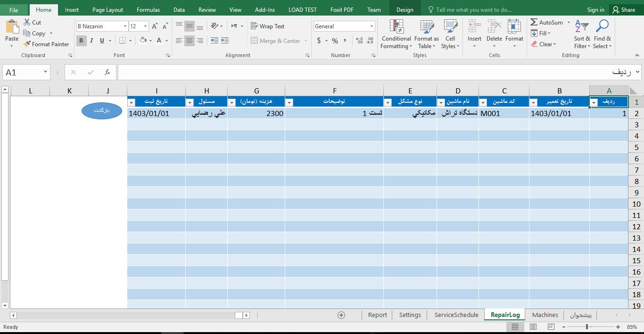The width and height of the screenshot is (644, 334).
Task: Click the Insert Function fx icon
Action: 107,72
